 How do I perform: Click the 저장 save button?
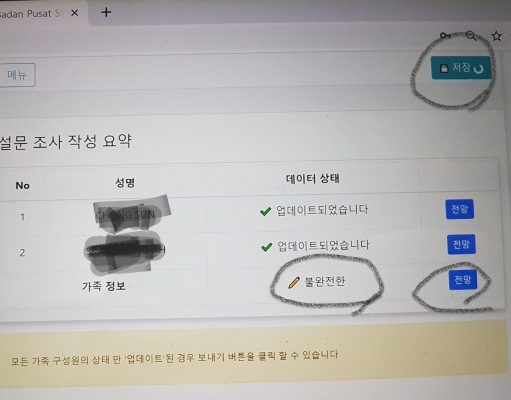pyautogui.click(x=461, y=68)
